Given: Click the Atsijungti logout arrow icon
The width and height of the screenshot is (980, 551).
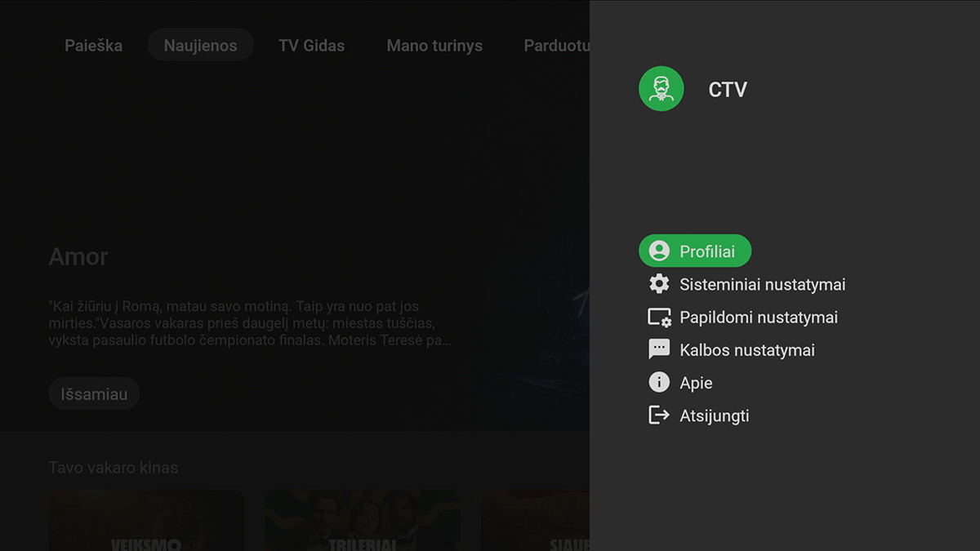Looking at the screenshot, I should click(x=658, y=415).
